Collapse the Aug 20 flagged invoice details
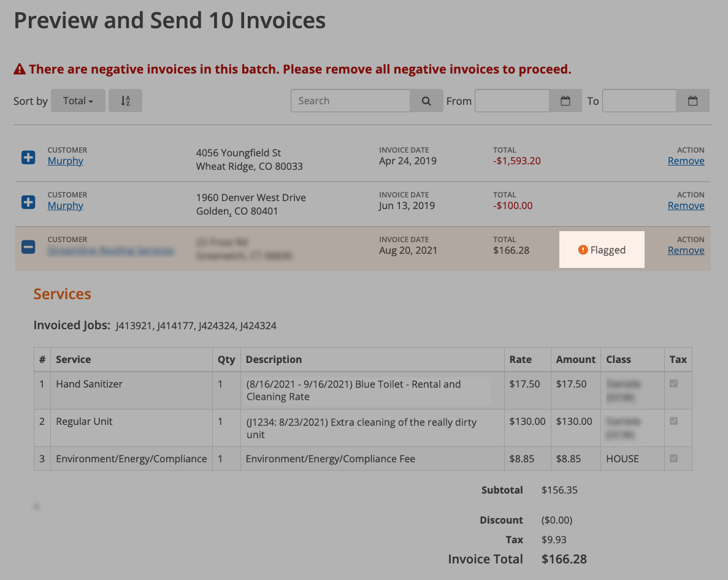The width and height of the screenshot is (728, 580). click(28, 246)
